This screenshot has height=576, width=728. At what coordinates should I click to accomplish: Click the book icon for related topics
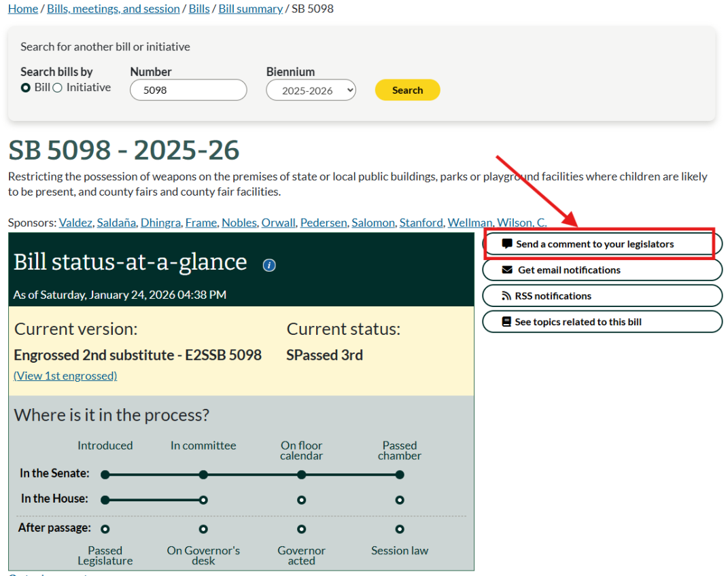coord(506,322)
